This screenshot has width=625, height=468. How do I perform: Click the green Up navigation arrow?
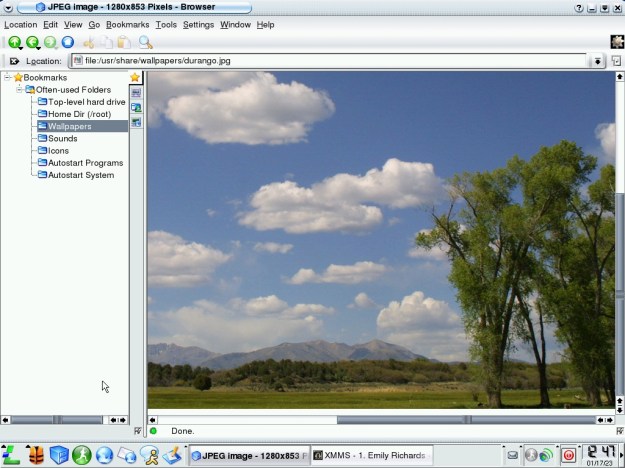pos(14,42)
